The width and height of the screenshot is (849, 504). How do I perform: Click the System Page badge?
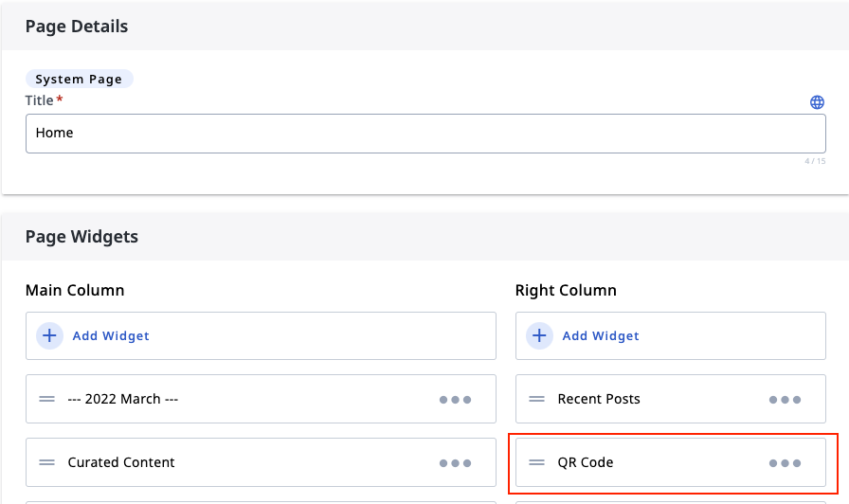79,79
